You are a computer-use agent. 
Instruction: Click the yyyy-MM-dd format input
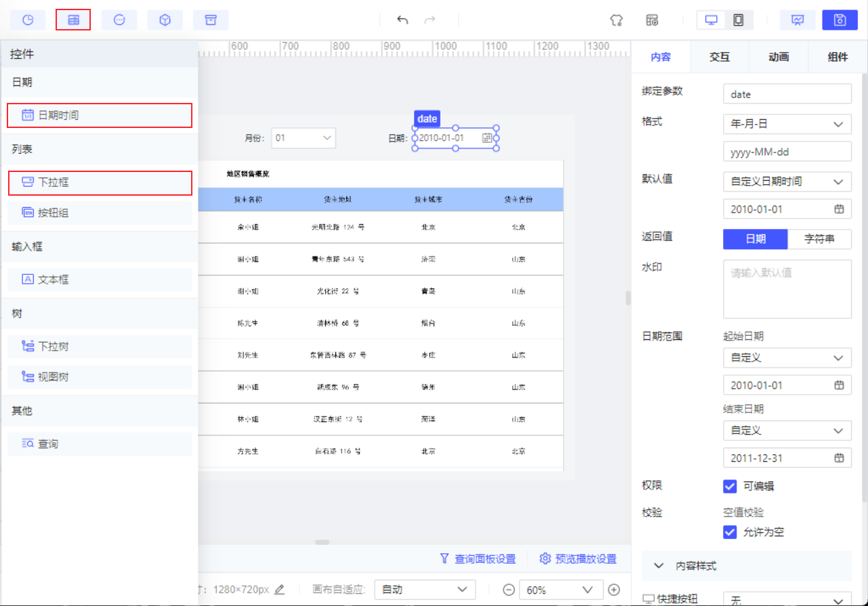(x=787, y=152)
